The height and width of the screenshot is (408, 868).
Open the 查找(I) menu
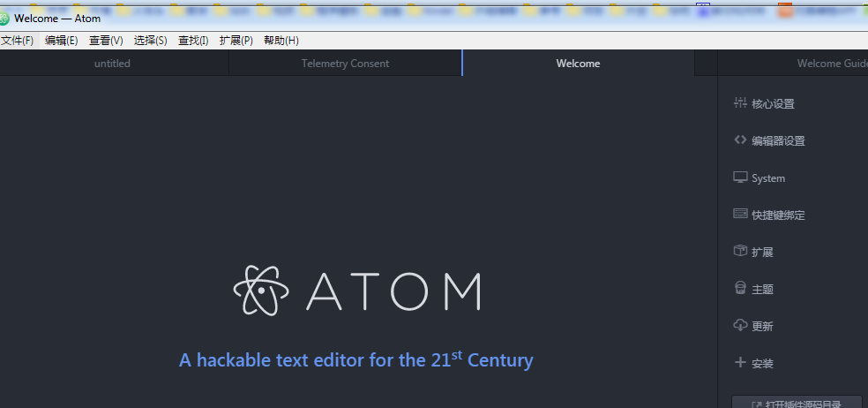point(193,41)
